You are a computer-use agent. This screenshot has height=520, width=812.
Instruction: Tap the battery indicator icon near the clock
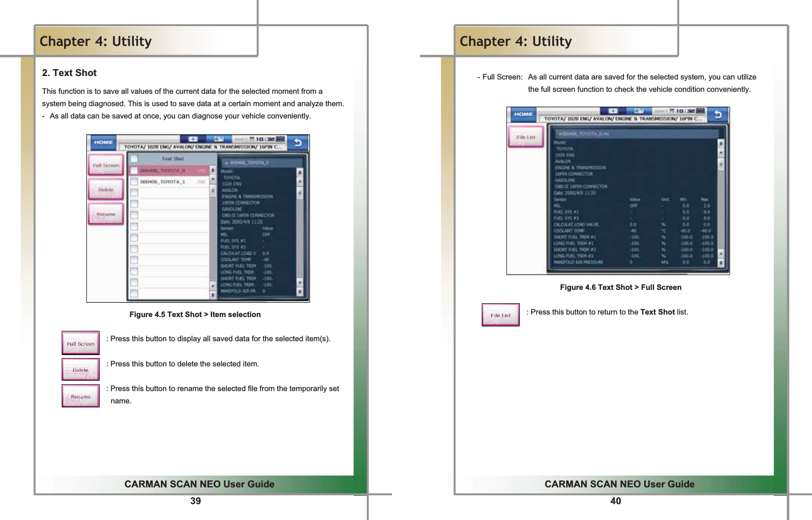tap(279, 139)
